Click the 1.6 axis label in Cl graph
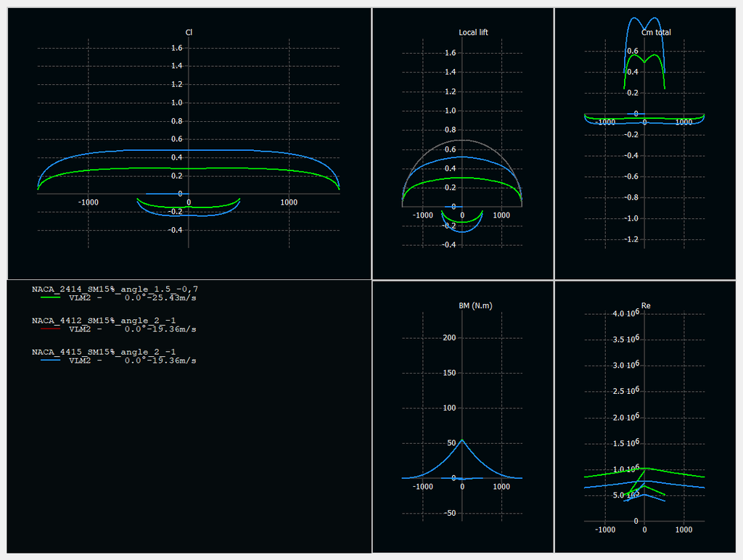The width and height of the screenshot is (743, 560). [176, 49]
